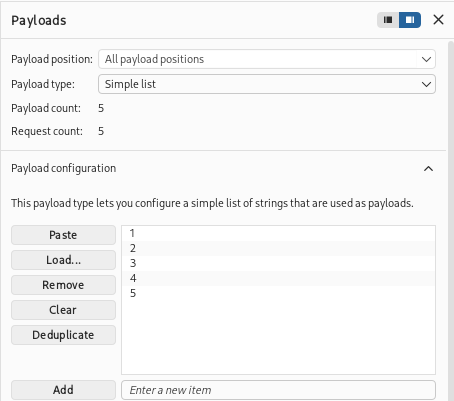Screen dimensions: 454x401
Task: Switch to left-side panel layout icon
Action: 388,20
